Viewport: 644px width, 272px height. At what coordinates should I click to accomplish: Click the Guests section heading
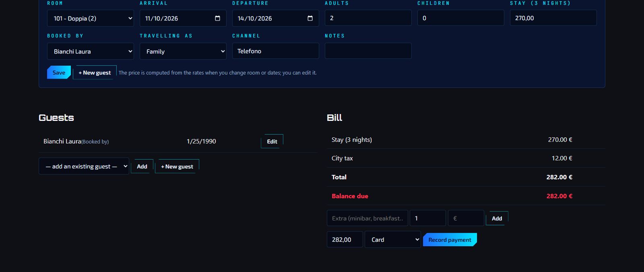pyautogui.click(x=56, y=118)
